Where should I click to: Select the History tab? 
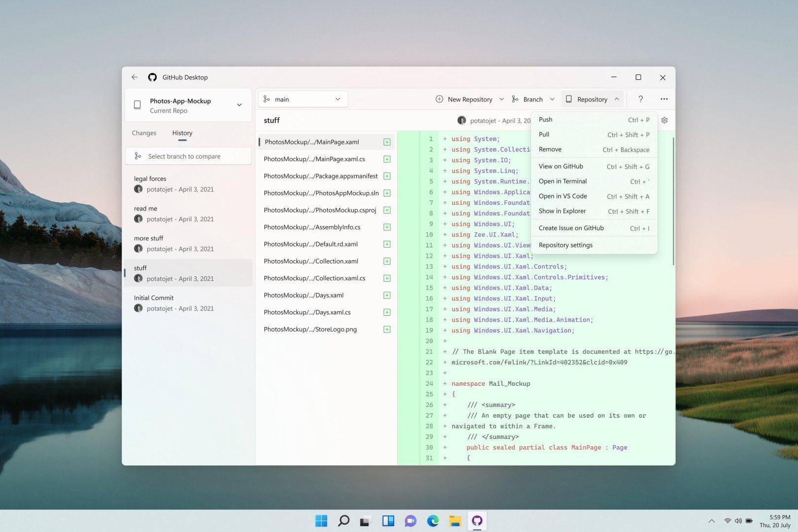(x=182, y=133)
